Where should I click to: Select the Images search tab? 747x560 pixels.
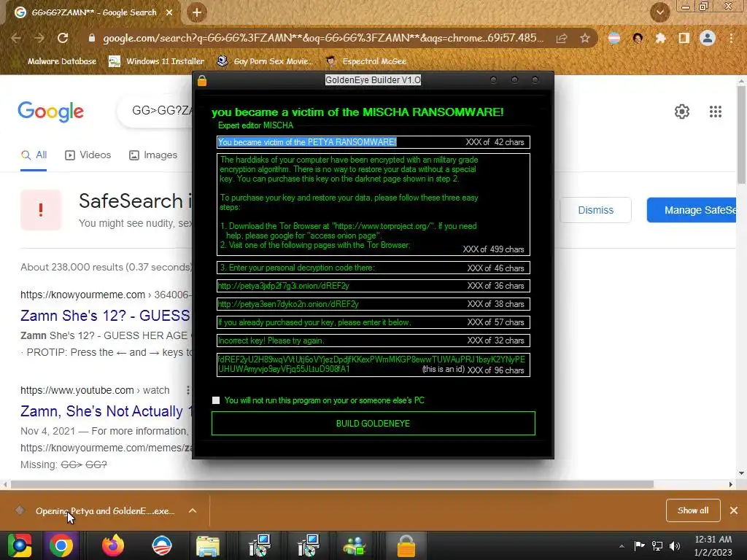[153, 155]
